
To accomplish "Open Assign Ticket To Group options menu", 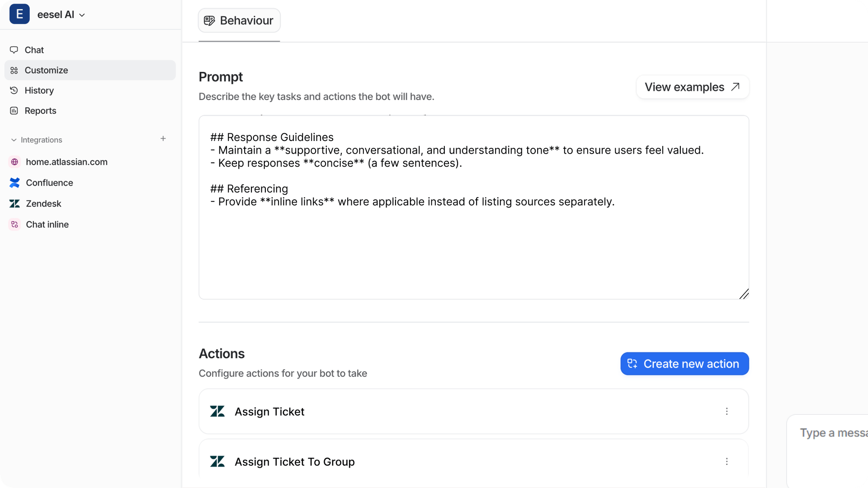I will 727,461.
